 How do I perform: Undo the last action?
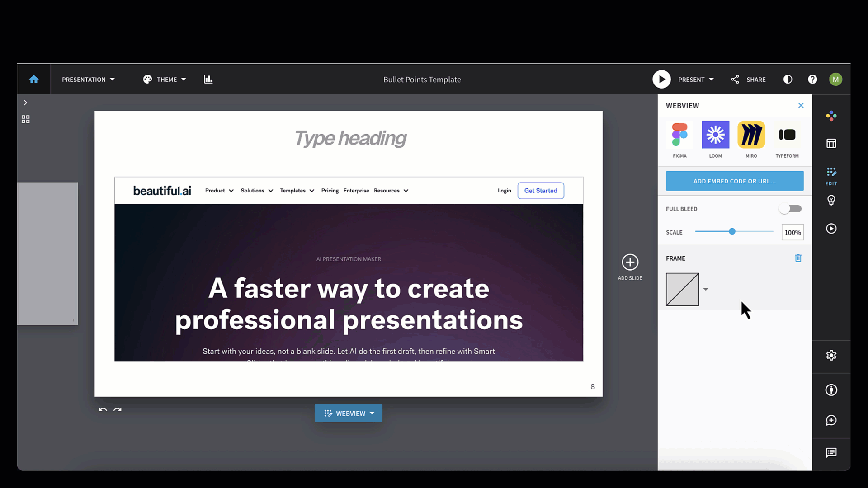103,410
